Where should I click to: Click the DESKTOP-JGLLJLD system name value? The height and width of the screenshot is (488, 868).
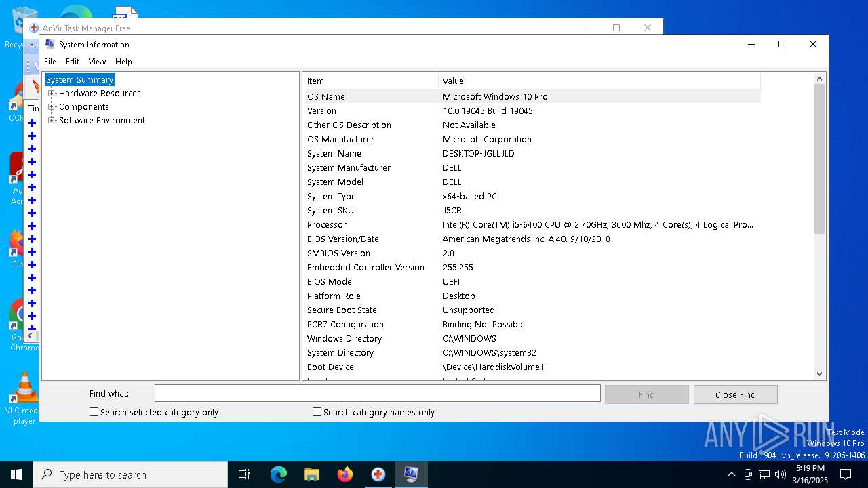(478, 153)
